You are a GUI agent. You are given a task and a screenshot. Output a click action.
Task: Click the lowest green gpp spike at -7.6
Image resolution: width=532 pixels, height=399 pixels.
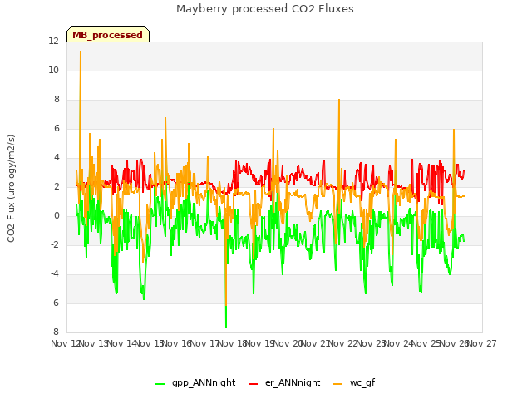(x=226, y=327)
